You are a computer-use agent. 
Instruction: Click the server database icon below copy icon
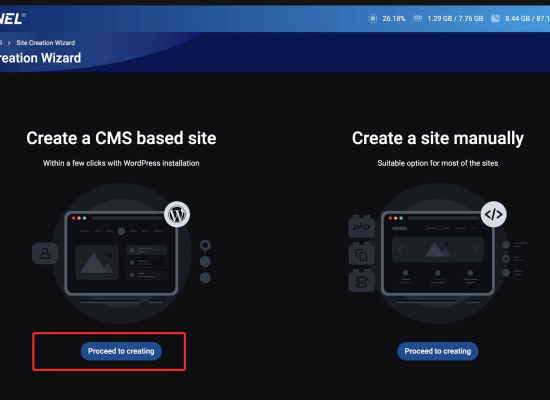(362, 281)
